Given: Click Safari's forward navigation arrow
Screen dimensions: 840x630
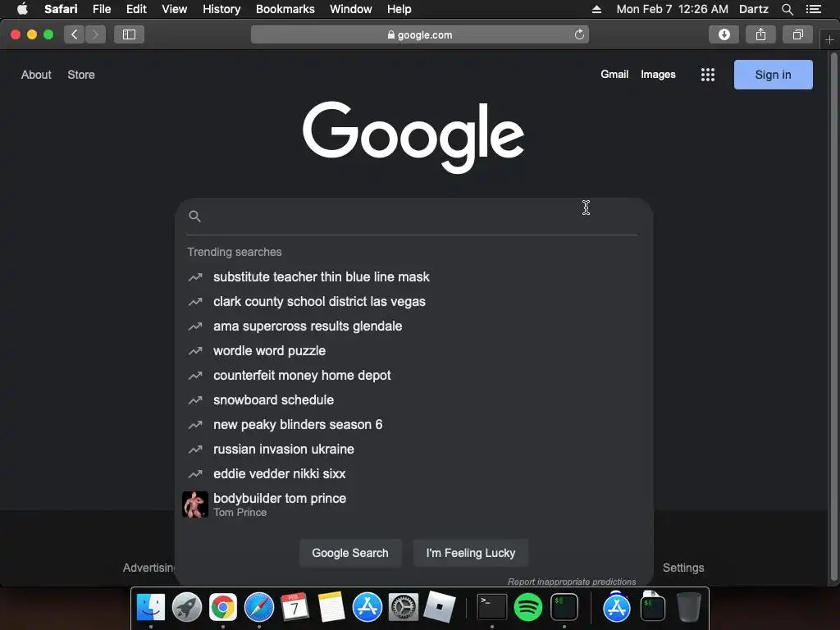Looking at the screenshot, I should tap(95, 34).
